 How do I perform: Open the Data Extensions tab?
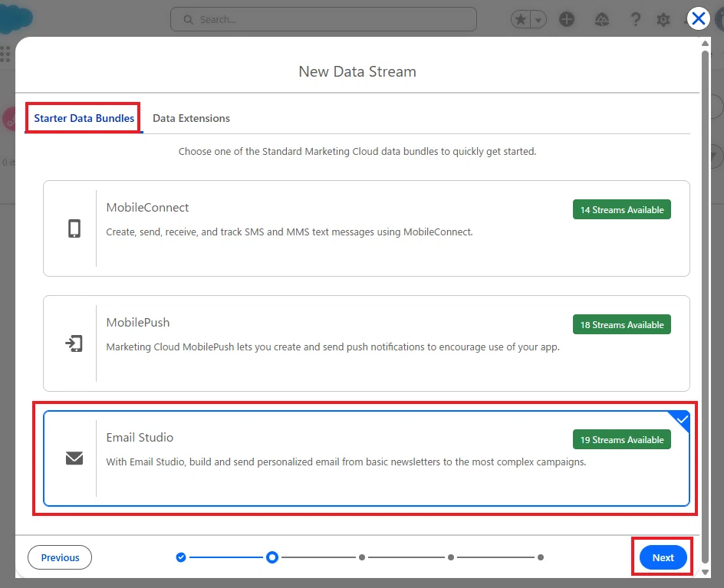[x=191, y=118]
